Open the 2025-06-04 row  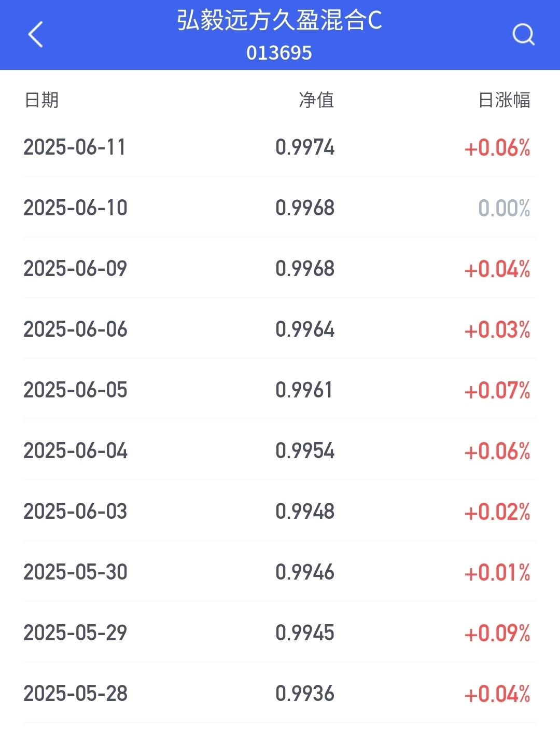click(280, 451)
